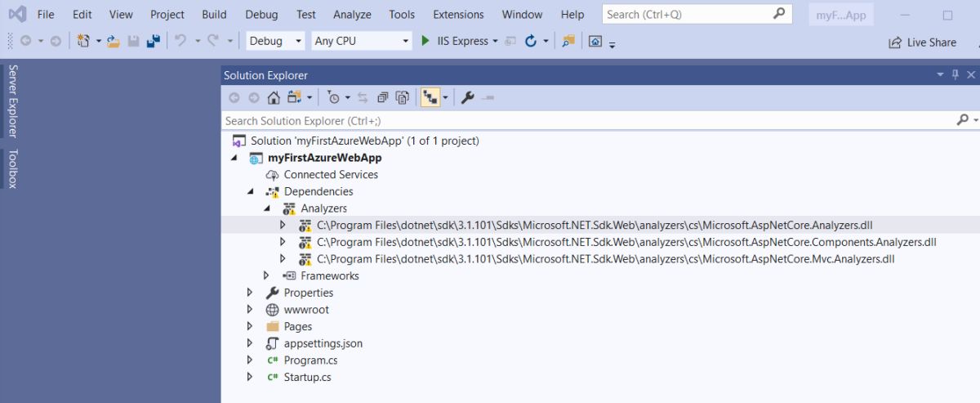Click the Live Share icon
Image resolution: width=980 pixels, height=403 pixels.
[894, 43]
